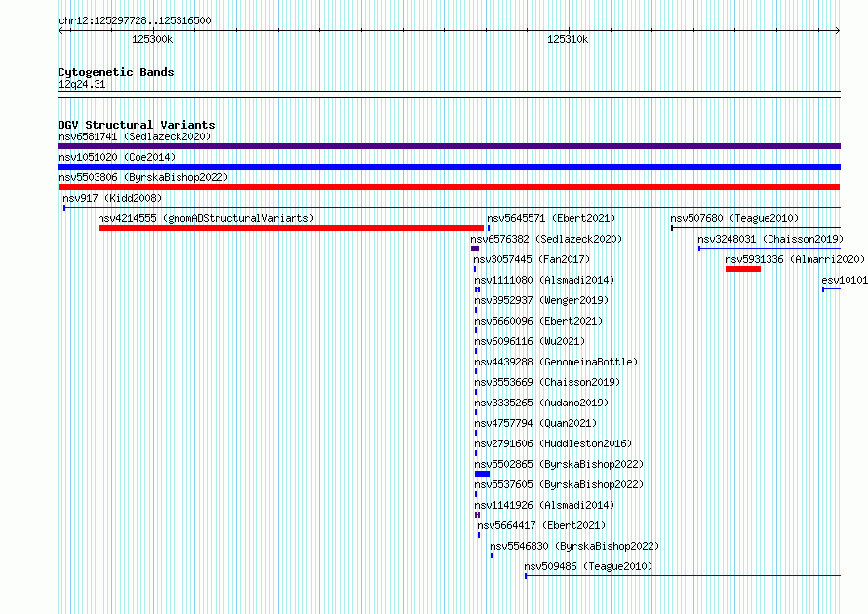Click the nsv5546830 (ByrskaBishop2022) label

point(574,546)
